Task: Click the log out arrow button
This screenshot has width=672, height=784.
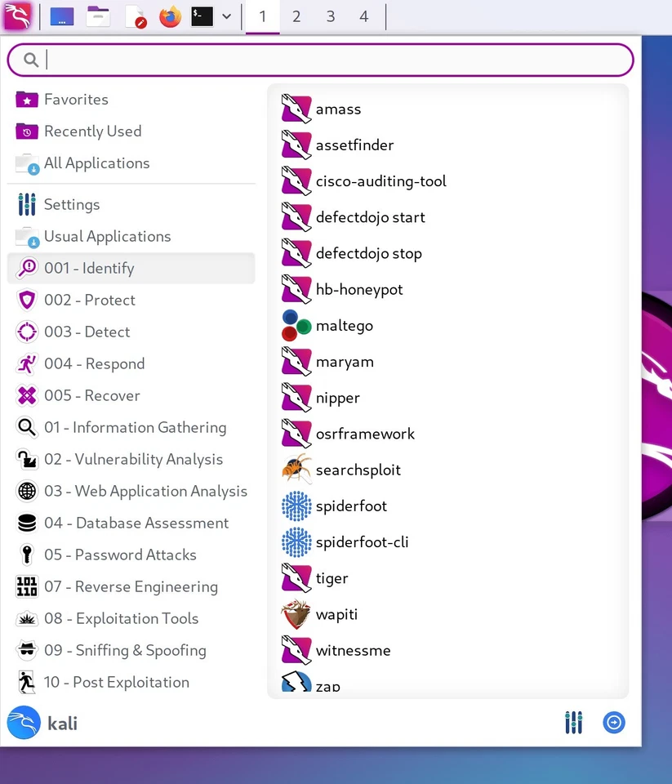Action: click(x=614, y=723)
